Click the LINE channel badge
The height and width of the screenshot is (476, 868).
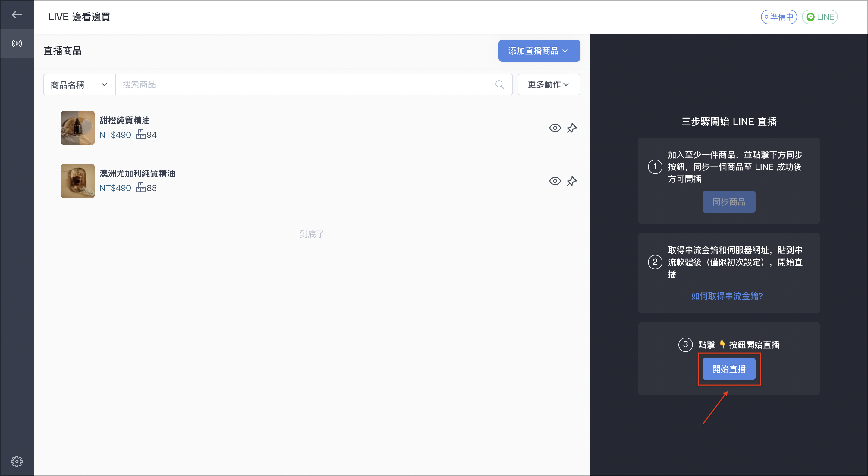tap(819, 17)
